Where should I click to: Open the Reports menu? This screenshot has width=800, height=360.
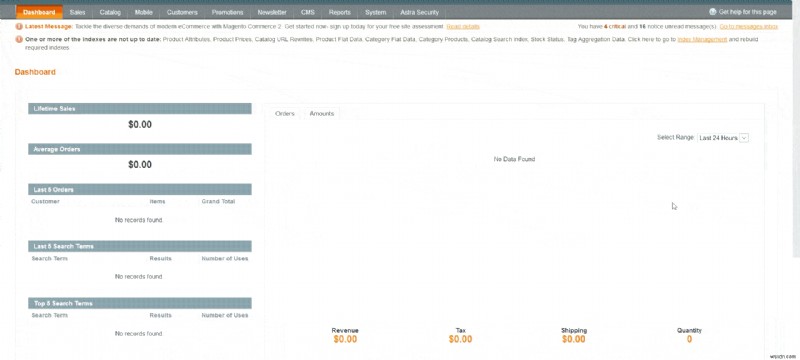coord(340,12)
